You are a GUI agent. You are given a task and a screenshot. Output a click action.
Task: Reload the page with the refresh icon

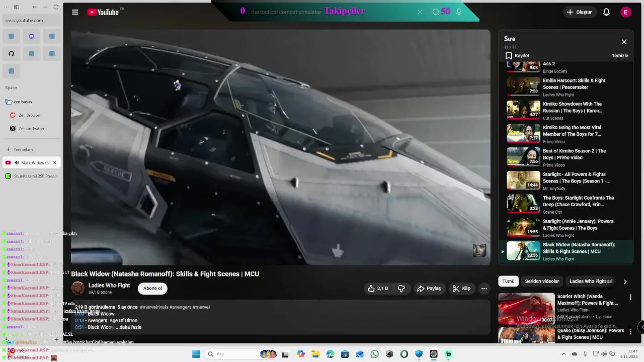click(56, 7)
